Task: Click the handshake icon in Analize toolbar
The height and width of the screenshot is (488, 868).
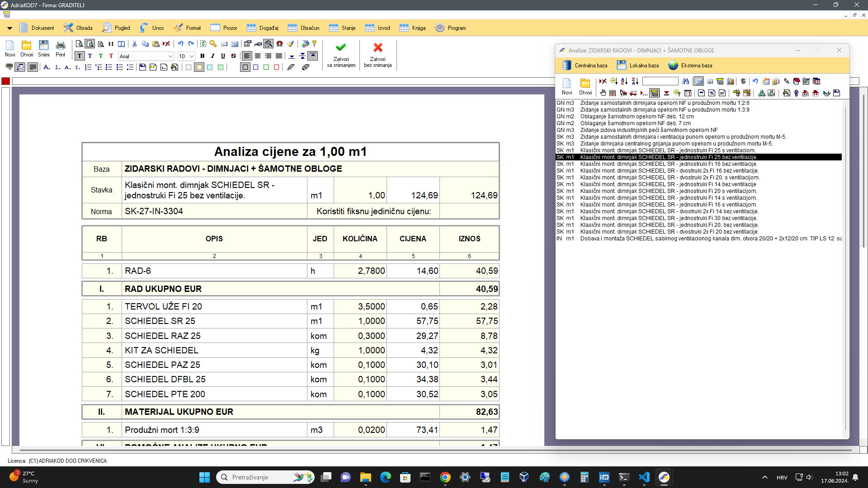Action: pyautogui.click(x=826, y=93)
